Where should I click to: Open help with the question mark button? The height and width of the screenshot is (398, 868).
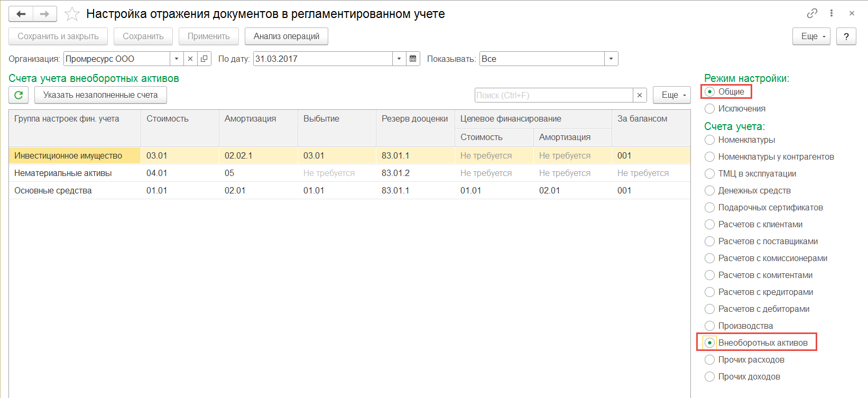[x=846, y=36]
